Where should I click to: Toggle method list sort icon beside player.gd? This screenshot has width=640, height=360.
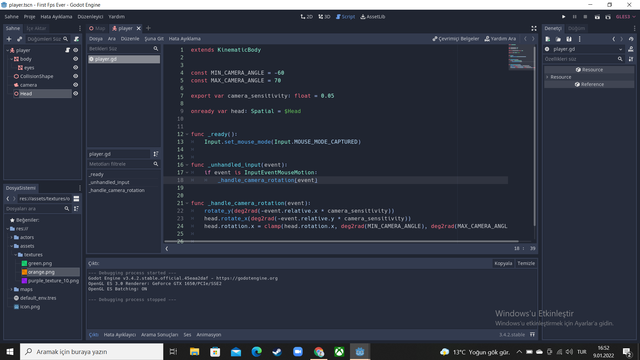click(156, 154)
